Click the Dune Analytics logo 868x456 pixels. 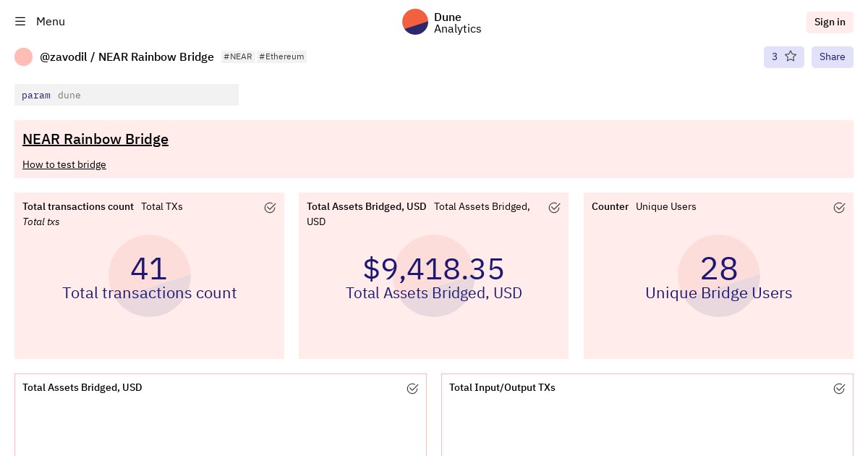tap(442, 22)
